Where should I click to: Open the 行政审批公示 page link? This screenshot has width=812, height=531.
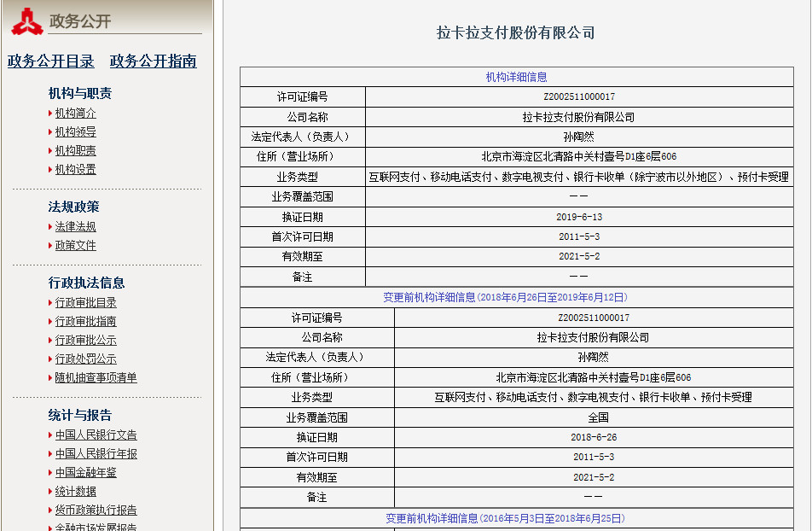click(x=85, y=341)
